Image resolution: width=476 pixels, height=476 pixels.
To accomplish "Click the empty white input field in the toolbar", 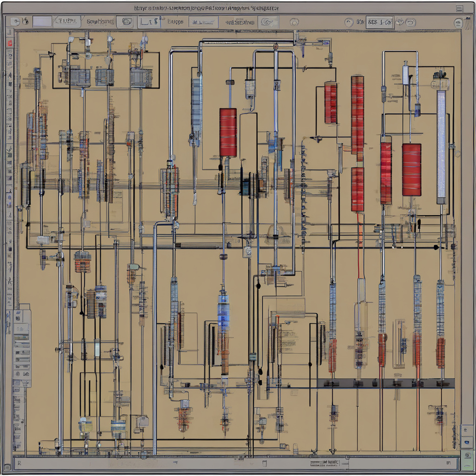I will coord(42,22).
